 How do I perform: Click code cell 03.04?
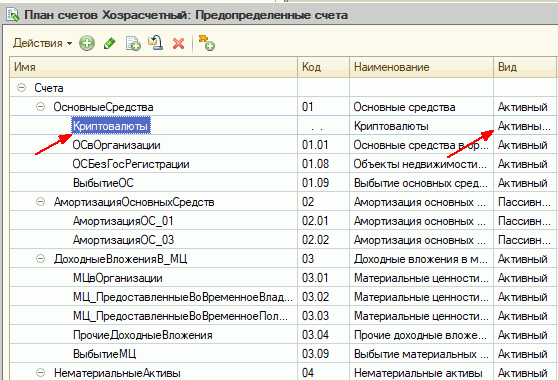point(323,335)
